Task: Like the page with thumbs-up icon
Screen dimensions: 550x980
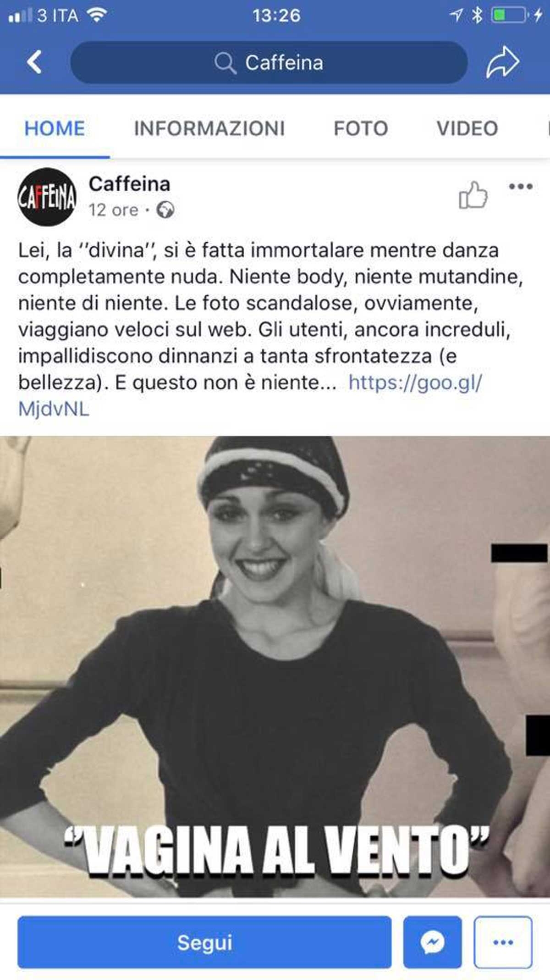Action: tap(473, 195)
